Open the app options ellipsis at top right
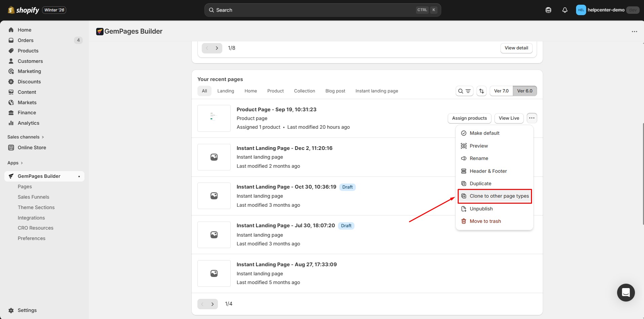The height and width of the screenshot is (319, 644). 634,32
